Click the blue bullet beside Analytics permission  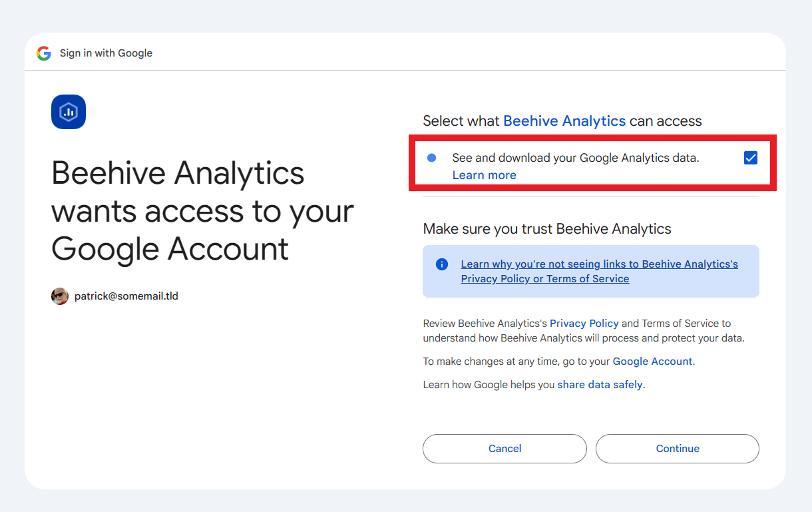tap(431, 158)
